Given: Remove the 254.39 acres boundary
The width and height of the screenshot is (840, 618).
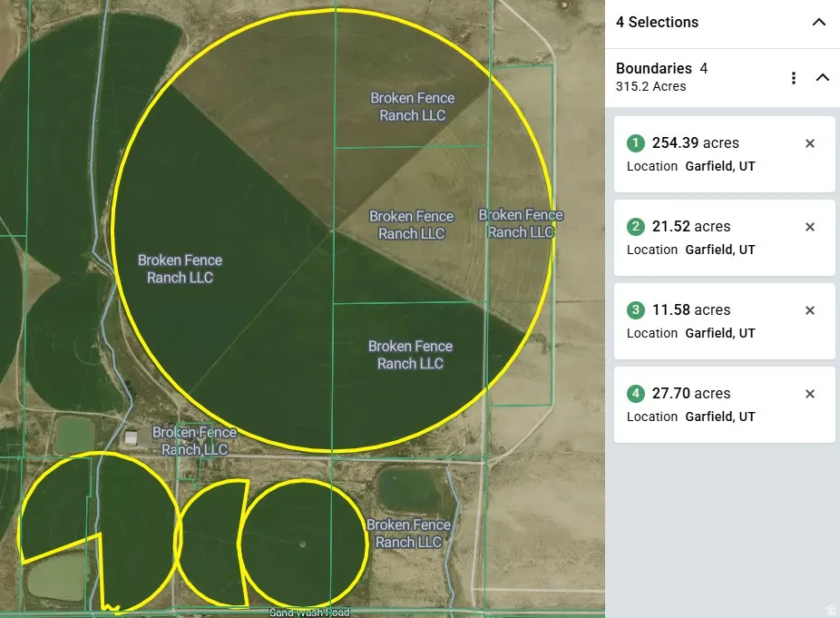Looking at the screenshot, I should coord(810,143).
